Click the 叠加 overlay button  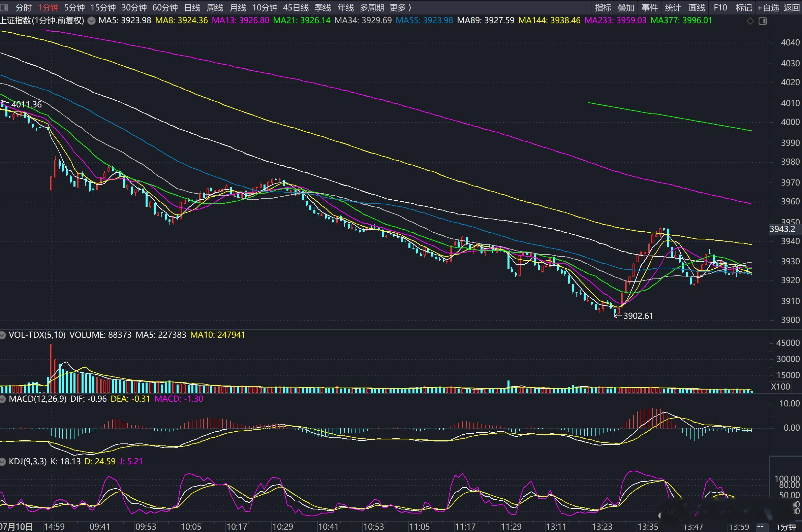coord(626,7)
